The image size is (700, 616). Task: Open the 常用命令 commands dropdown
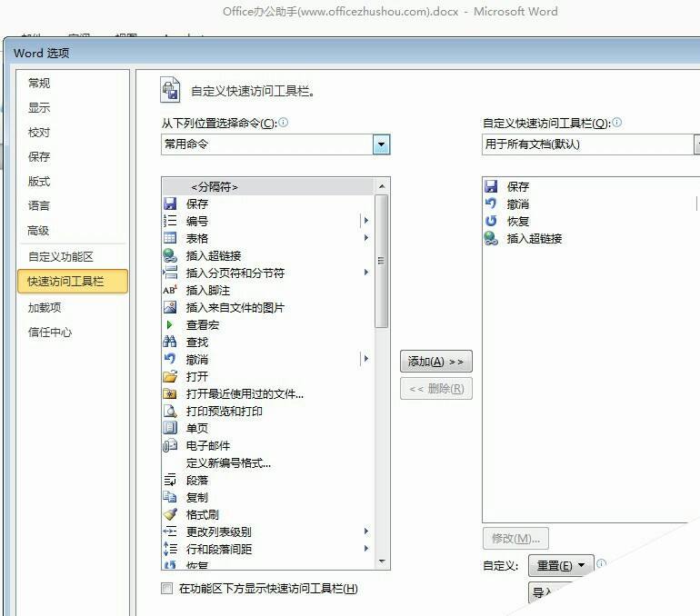381,144
